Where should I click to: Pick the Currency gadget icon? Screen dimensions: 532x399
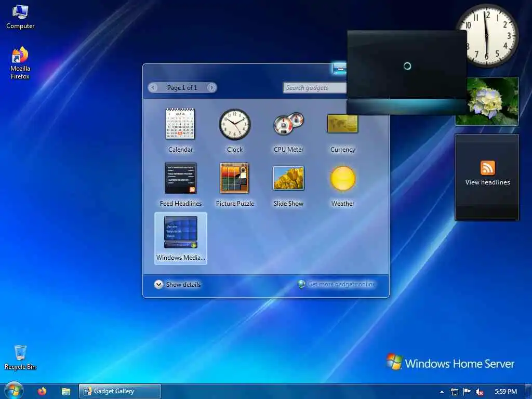342,124
